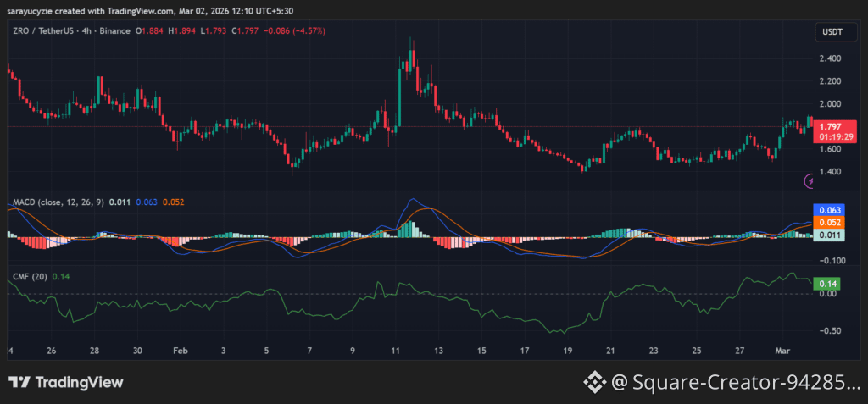868x404 pixels.
Task: Click the 2.000 price scale label
Action: pyautogui.click(x=829, y=104)
